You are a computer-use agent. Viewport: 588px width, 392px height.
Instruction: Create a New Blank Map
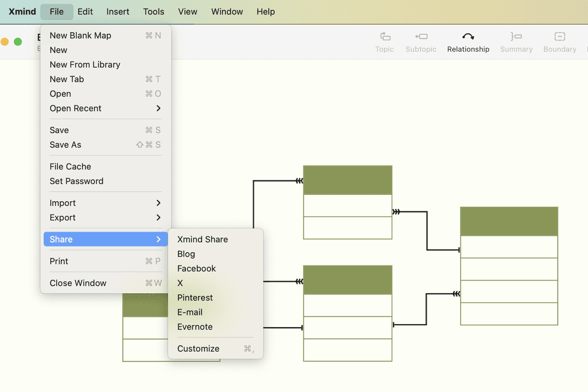tap(80, 35)
